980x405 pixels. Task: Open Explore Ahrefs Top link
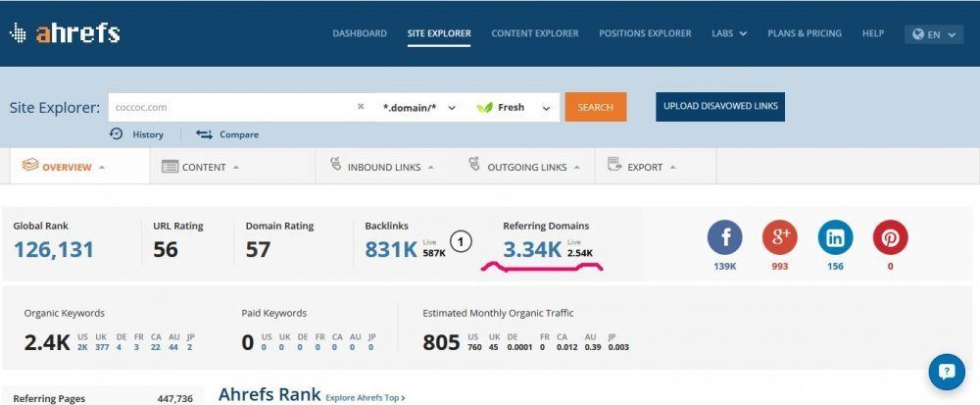coord(365,397)
